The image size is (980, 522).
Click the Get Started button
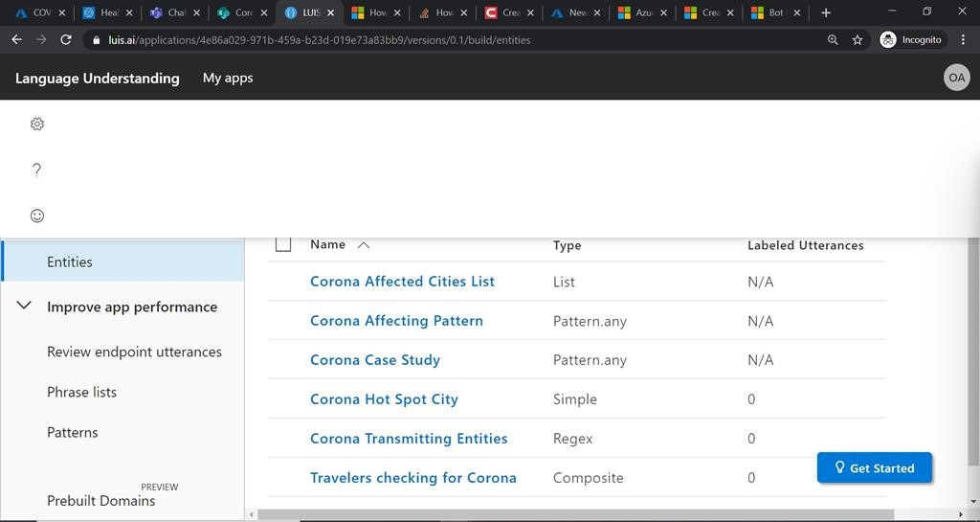point(874,467)
